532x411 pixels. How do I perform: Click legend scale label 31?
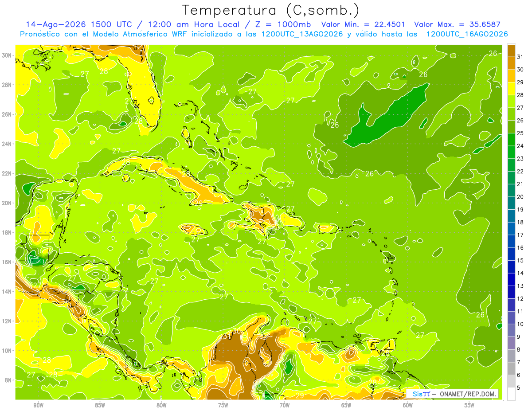pyautogui.click(x=520, y=57)
